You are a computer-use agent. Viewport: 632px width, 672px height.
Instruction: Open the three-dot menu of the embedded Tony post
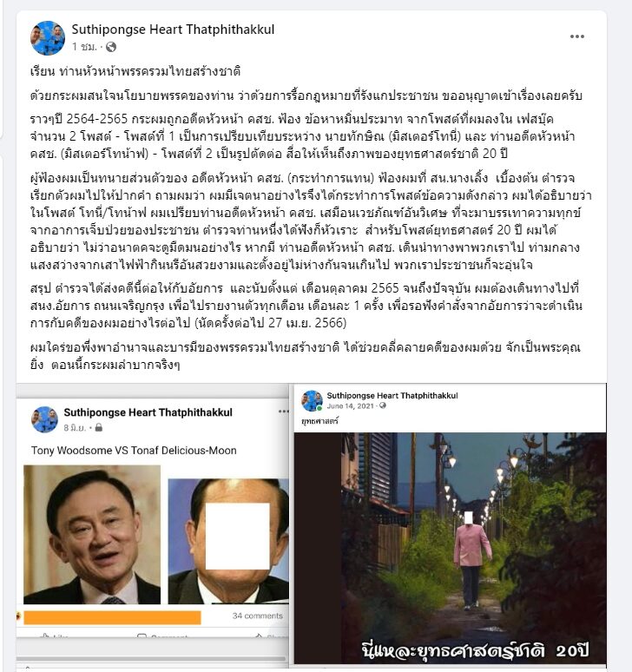283,412
